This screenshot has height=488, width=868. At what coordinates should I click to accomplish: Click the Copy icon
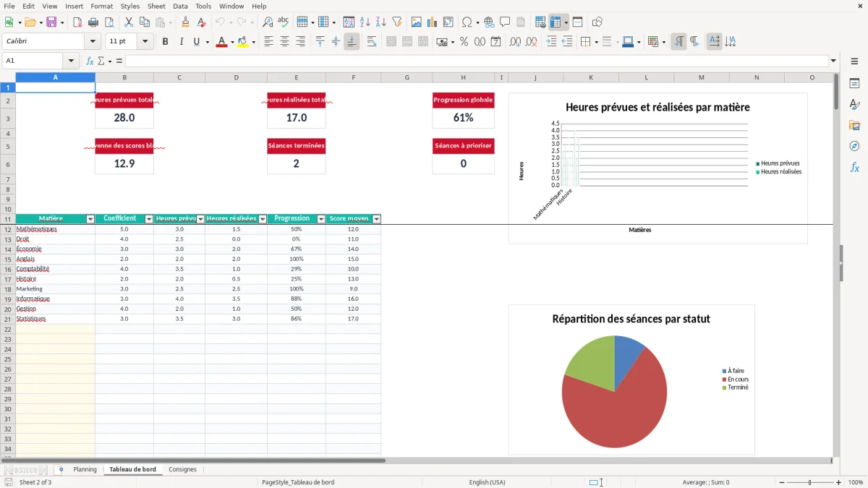click(145, 22)
